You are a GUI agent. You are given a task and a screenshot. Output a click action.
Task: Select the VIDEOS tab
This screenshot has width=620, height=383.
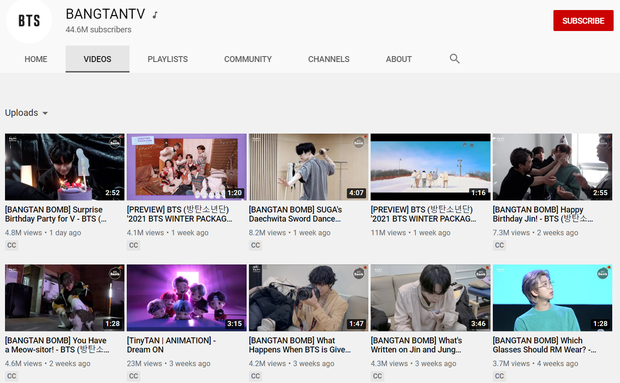point(97,59)
